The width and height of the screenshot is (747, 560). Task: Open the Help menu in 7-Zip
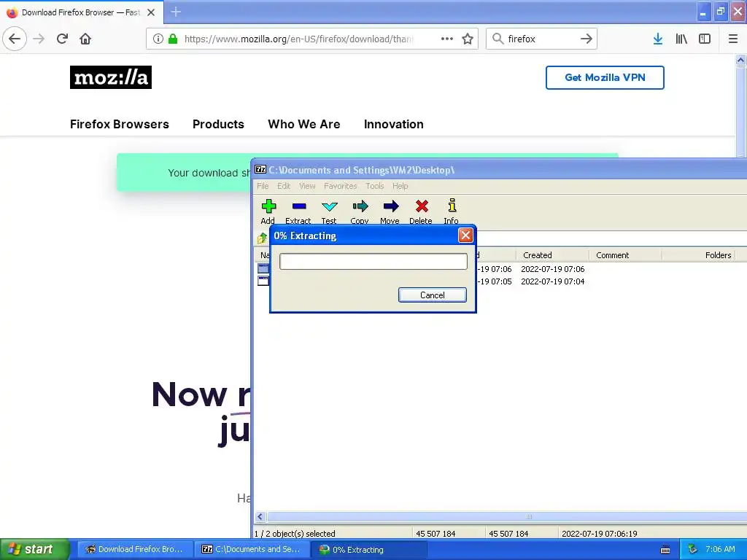400,186
